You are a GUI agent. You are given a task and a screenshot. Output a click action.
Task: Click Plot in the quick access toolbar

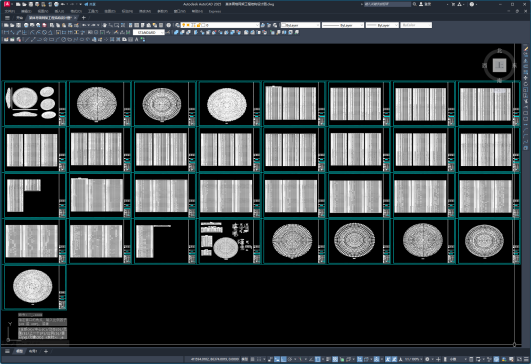pos(56,4)
